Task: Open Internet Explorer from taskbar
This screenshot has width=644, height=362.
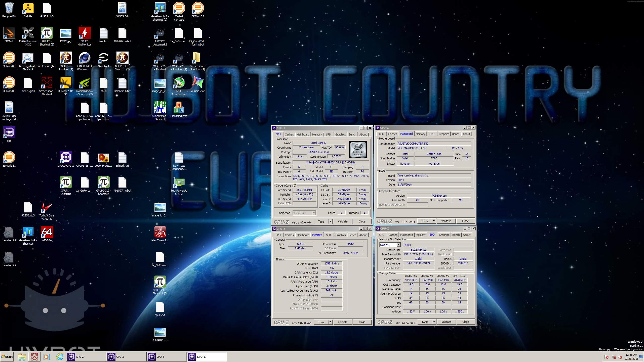Action: point(60,356)
